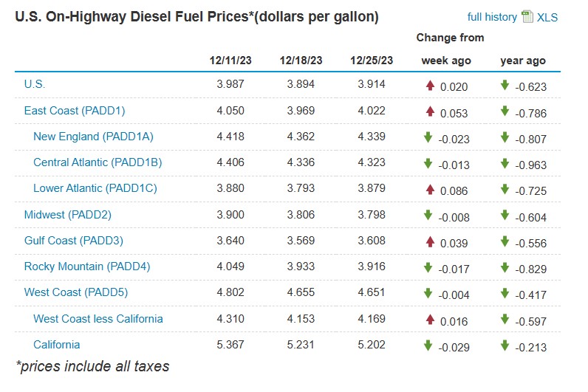This screenshot has height=392, width=588.
Task: Click green year-ago arrow in U.S. row
Action: tap(505, 86)
